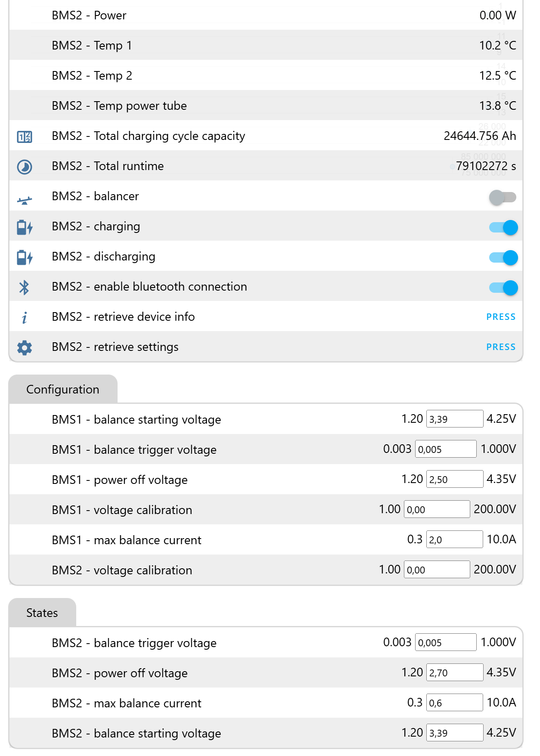Toggle BMS2 enable bluetooth connection switch
The height and width of the screenshot is (756, 540).
click(x=503, y=288)
